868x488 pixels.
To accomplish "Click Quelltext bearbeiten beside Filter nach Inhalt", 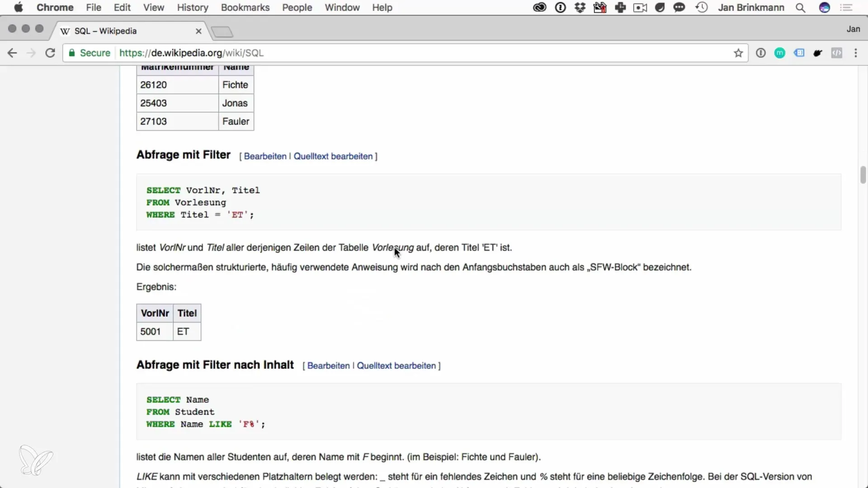I will click(396, 366).
